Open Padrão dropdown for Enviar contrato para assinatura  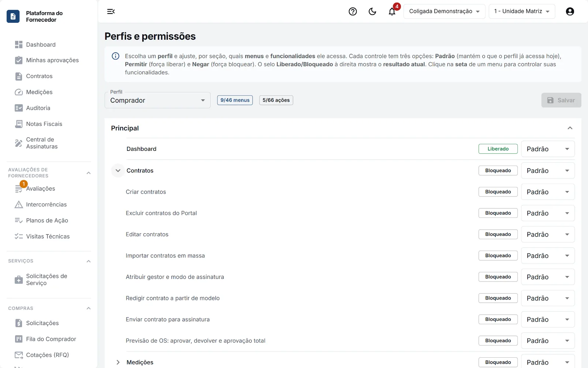548,319
